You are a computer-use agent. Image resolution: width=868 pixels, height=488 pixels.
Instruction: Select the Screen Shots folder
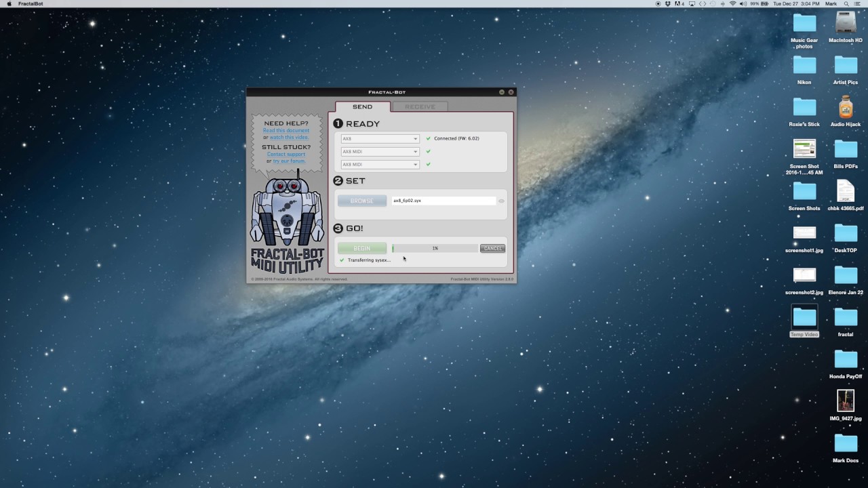click(x=804, y=191)
